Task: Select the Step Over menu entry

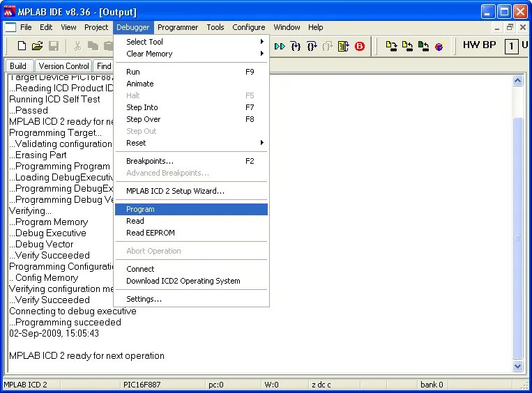Action: pyautogui.click(x=191, y=119)
